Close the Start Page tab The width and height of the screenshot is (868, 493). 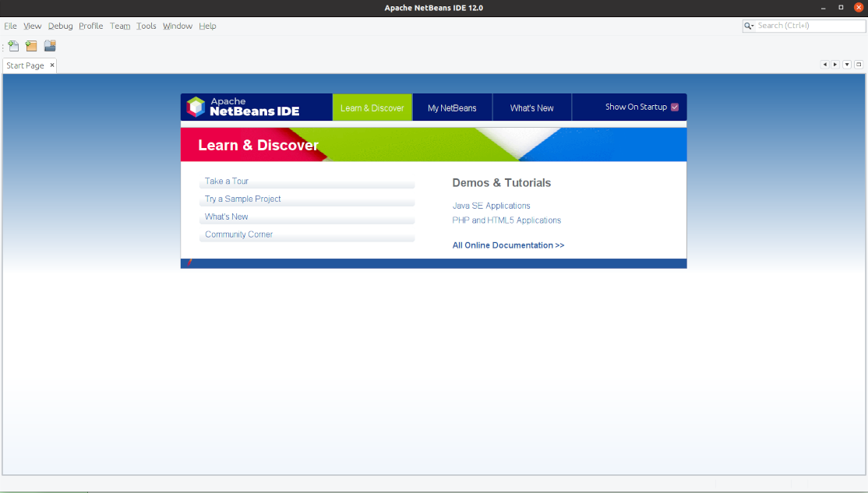pos(52,65)
